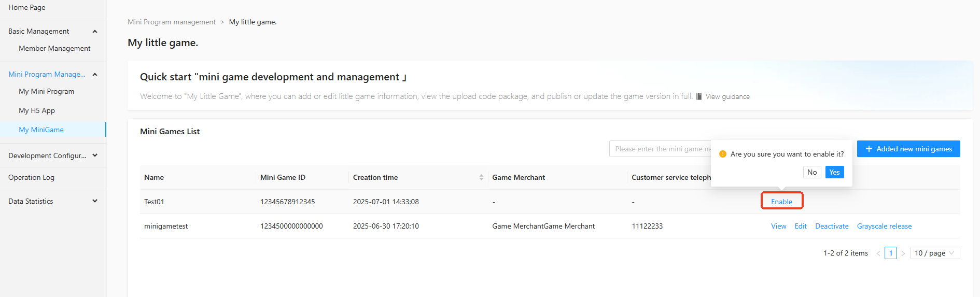Open the View guidance link
980x297 pixels.
pos(727,96)
